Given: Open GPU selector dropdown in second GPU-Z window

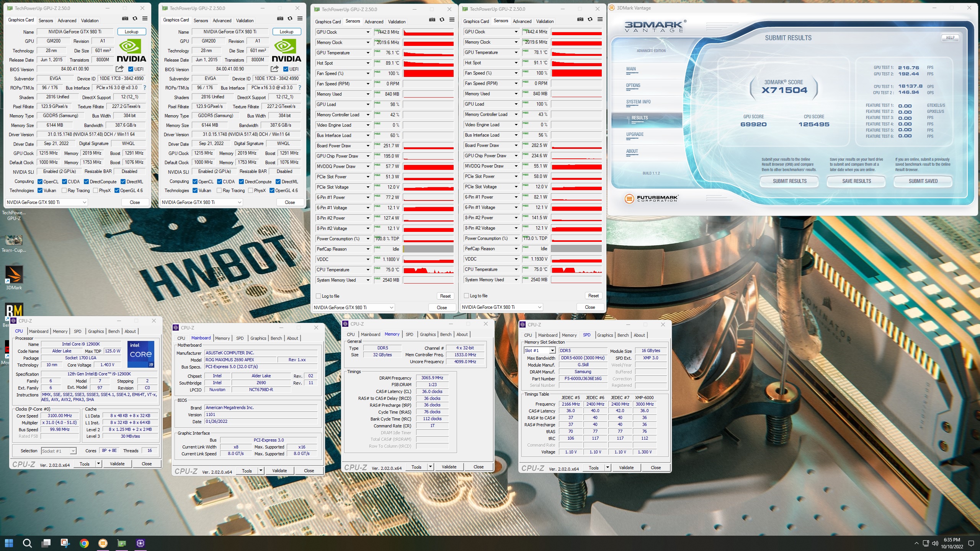Looking at the screenshot, I should coord(202,202).
